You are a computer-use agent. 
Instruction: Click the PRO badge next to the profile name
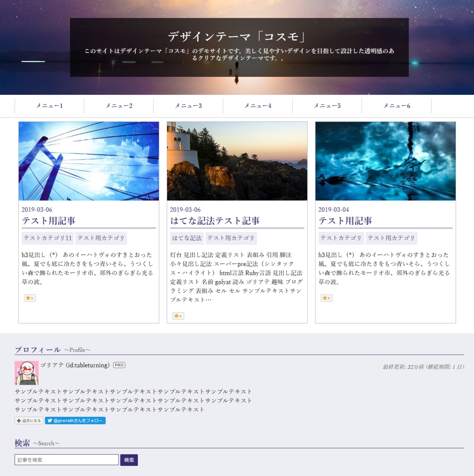coord(119,365)
